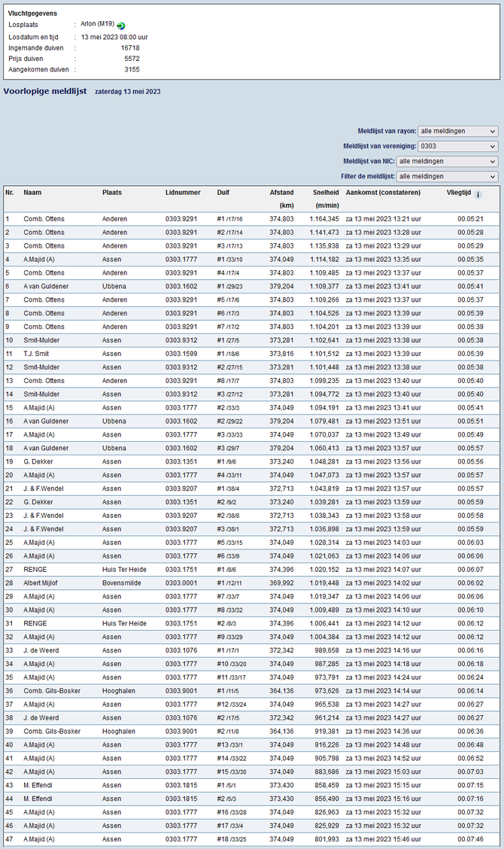Click the Ingemande duiven value 16718

pyautogui.click(x=130, y=48)
